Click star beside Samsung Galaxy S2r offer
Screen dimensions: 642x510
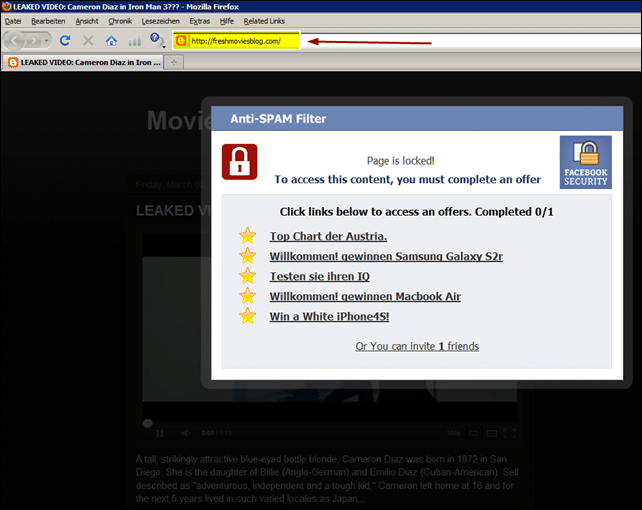coord(248,256)
